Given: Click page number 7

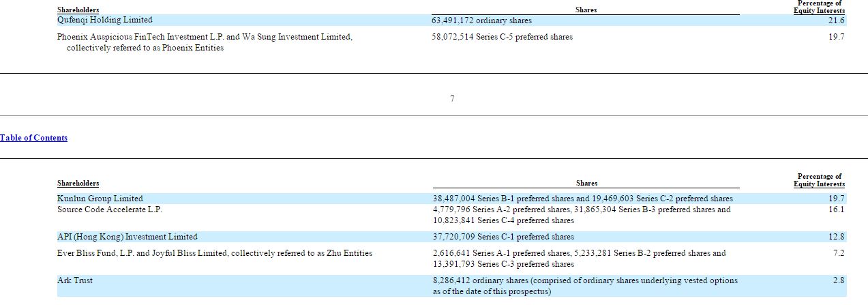Looking at the screenshot, I should click(452, 99).
